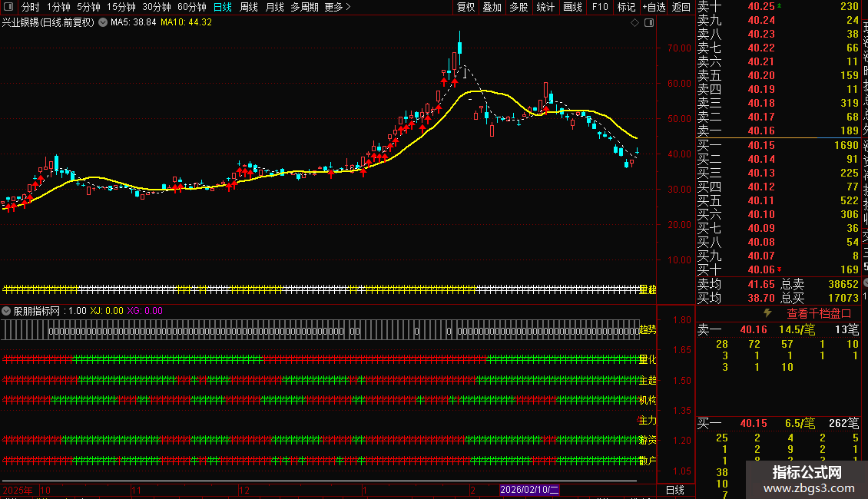Select the 买五 40.11 order row
This screenshot has height=499, width=868.
(x=778, y=201)
